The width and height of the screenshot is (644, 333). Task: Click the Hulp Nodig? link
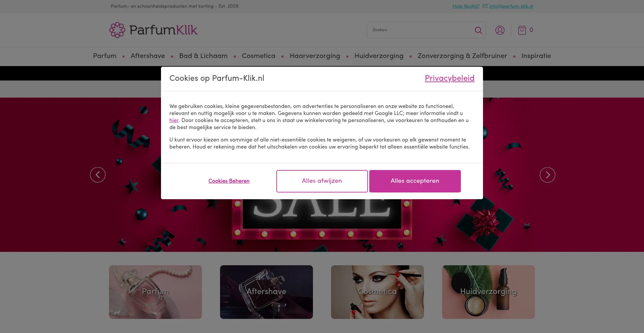tap(466, 6)
